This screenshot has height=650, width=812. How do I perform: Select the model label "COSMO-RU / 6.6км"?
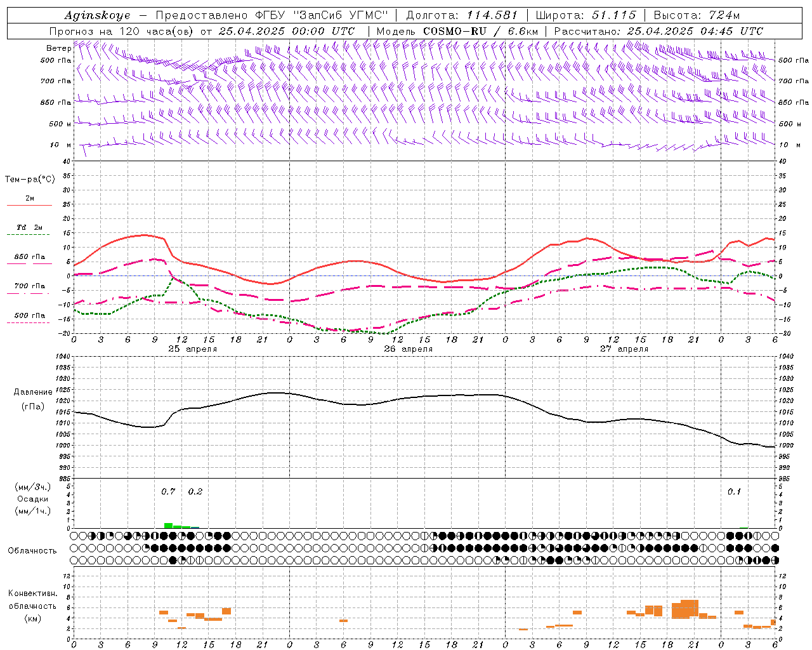click(x=481, y=31)
